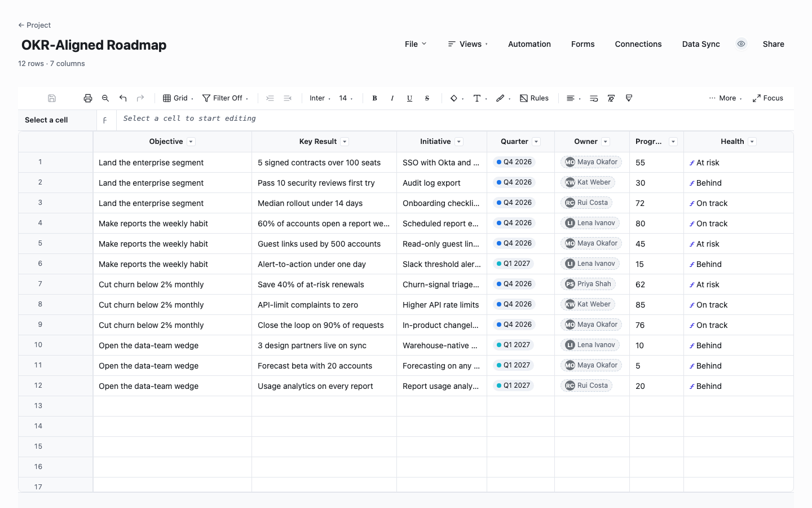Select cell 'API-limit complaints to zero'

(x=324, y=305)
